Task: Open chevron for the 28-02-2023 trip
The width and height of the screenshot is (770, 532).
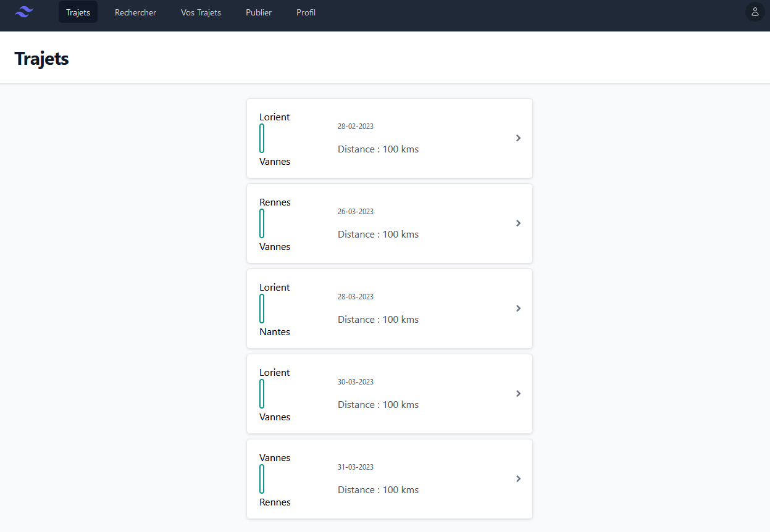Action: (x=519, y=138)
